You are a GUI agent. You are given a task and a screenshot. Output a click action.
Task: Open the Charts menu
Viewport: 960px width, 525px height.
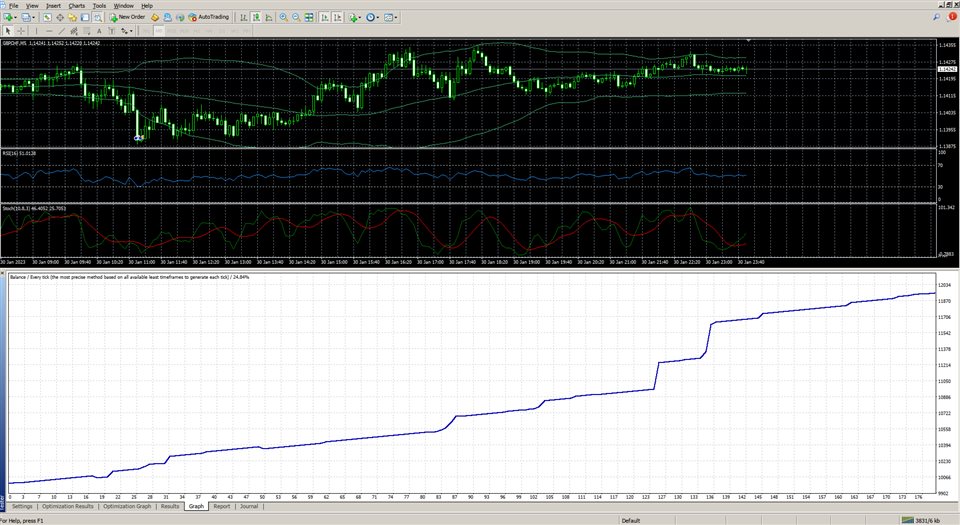pos(77,6)
